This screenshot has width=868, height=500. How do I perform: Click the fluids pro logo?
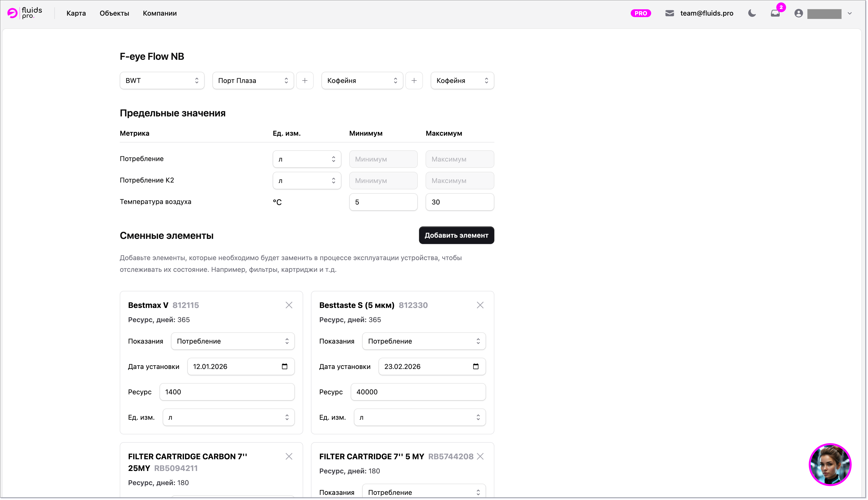click(x=25, y=13)
